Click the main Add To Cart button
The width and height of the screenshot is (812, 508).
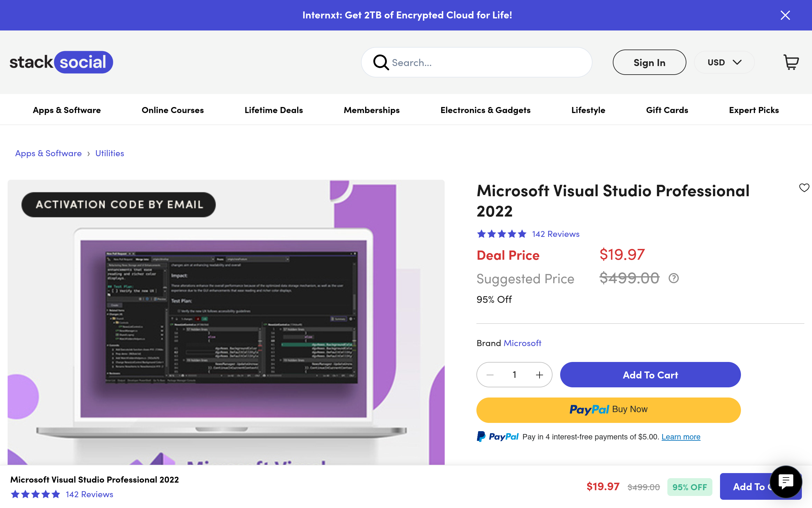(650, 375)
